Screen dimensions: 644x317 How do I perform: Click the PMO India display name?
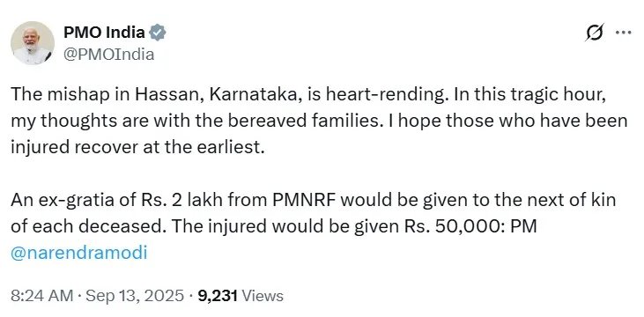(x=104, y=32)
